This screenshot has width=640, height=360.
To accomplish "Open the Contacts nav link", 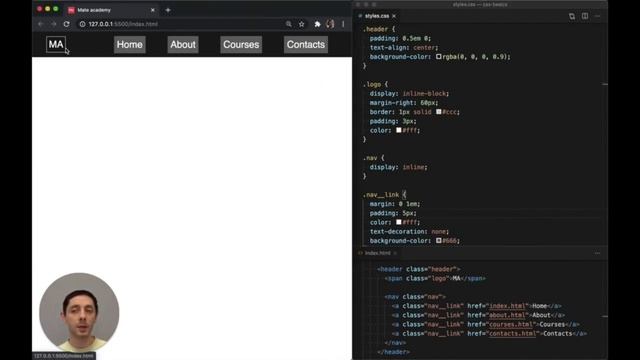I will click(x=306, y=44).
